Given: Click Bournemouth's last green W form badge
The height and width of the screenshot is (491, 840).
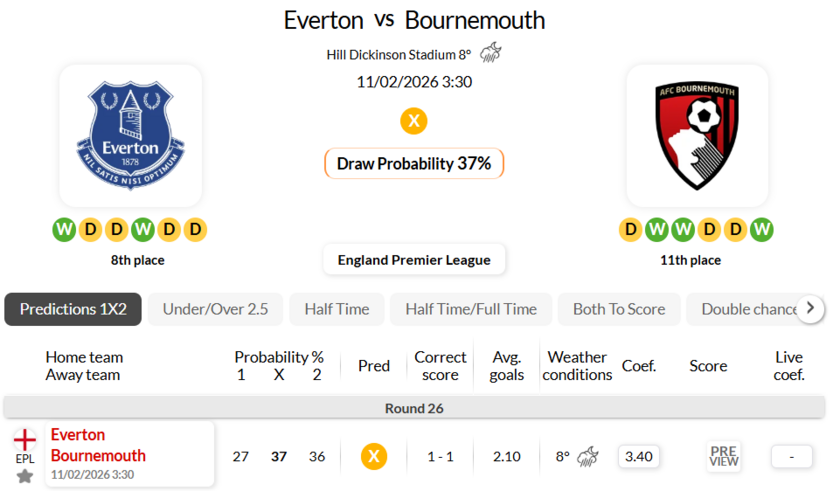Looking at the screenshot, I should (x=762, y=230).
